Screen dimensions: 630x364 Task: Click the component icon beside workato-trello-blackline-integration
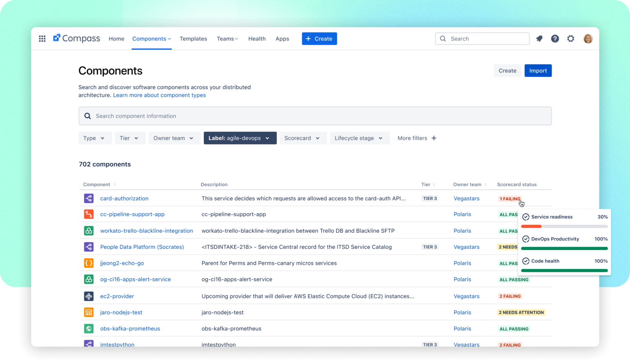[89, 230]
